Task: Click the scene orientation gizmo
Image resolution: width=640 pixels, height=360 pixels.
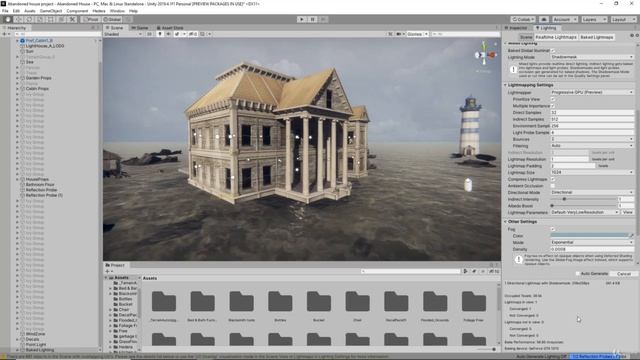Action: [484, 54]
